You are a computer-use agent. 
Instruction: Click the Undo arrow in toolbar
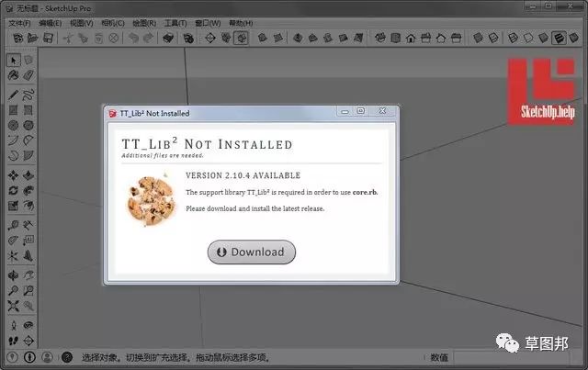pos(133,39)
